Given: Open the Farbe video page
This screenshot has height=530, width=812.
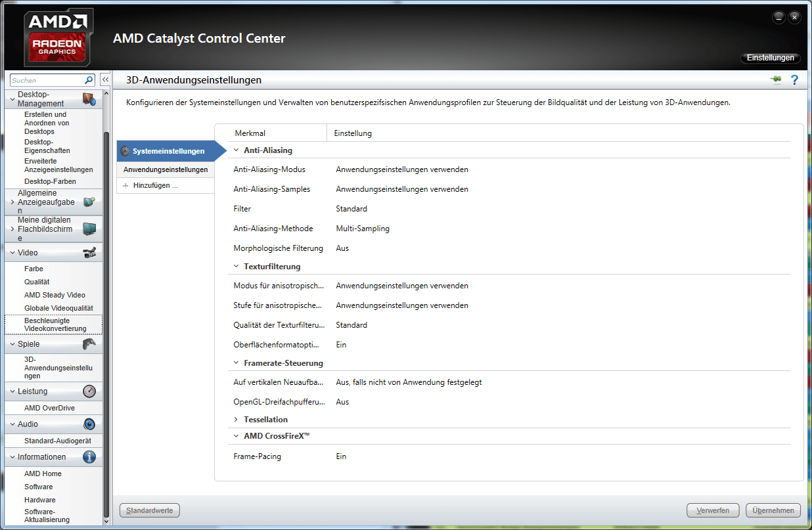Looking at the screenshot, I should [x=34, y=269].
